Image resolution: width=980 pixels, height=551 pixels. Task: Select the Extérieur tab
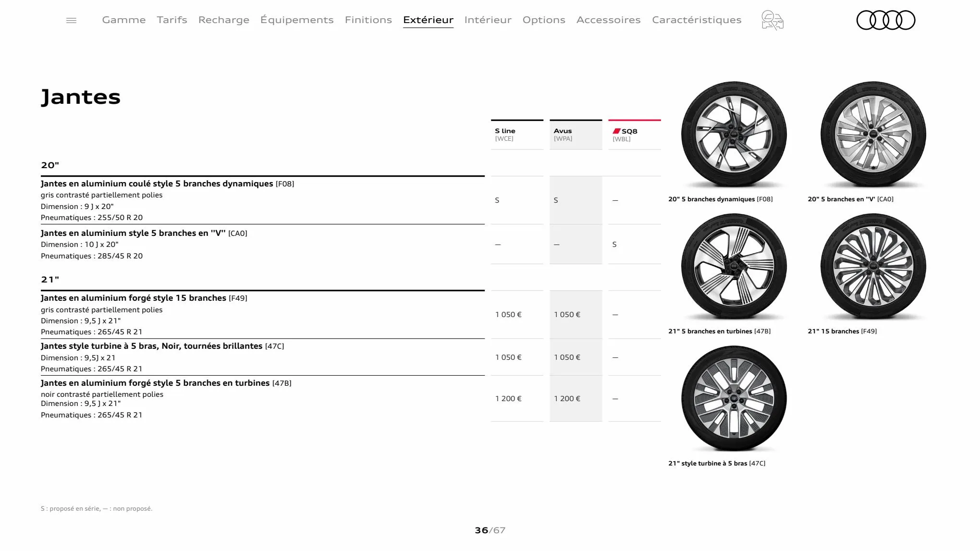click(x=429, y=20)
